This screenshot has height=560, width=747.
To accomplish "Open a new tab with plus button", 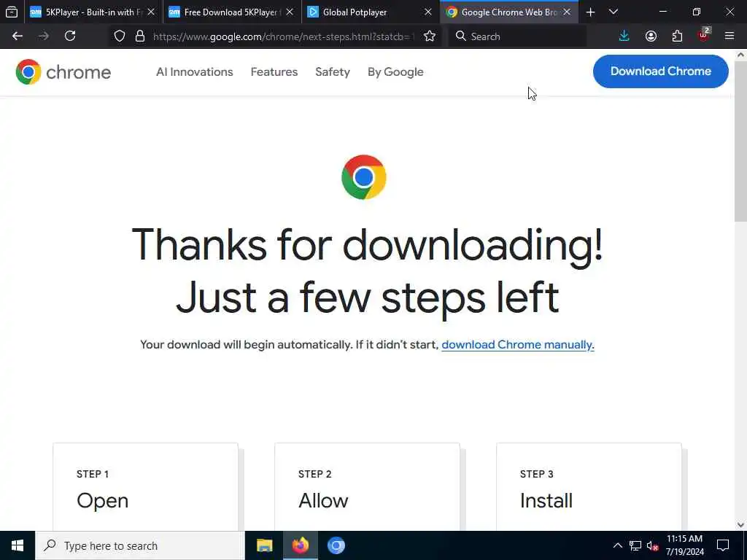I will (x=590, y=12).
